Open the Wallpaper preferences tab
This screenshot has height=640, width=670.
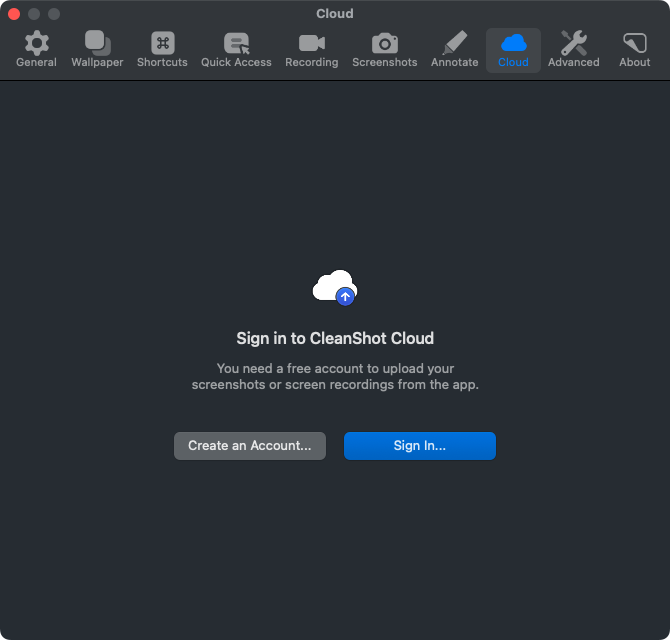[97, 50]
